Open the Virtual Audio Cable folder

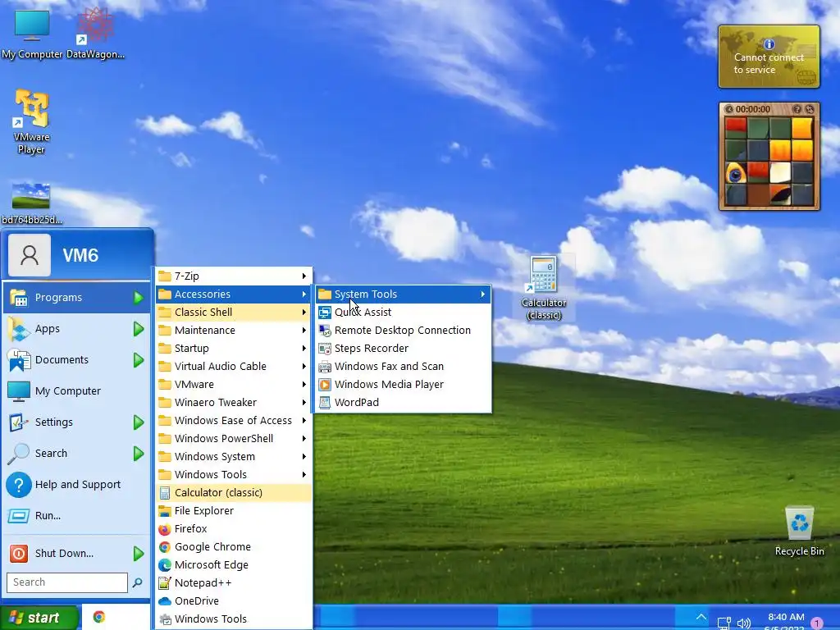pyautogui.click(x=234, y=367)
